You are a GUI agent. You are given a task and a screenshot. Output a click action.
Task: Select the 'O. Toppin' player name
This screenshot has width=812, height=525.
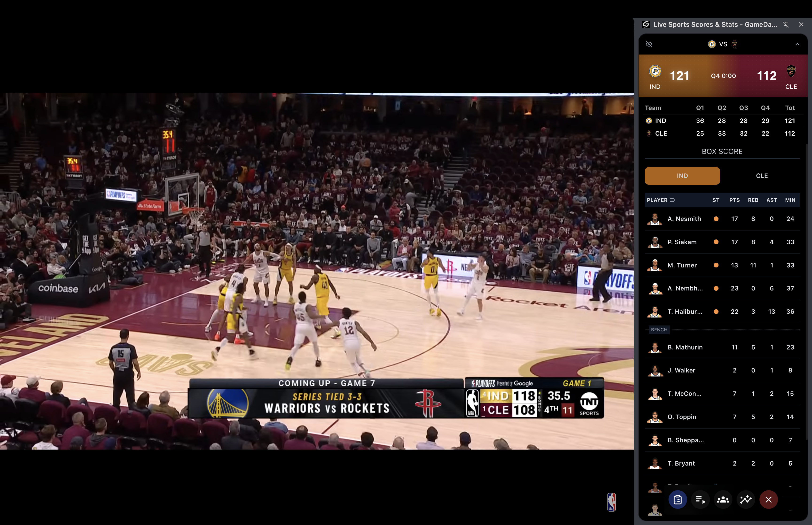(x=682, y=417)
